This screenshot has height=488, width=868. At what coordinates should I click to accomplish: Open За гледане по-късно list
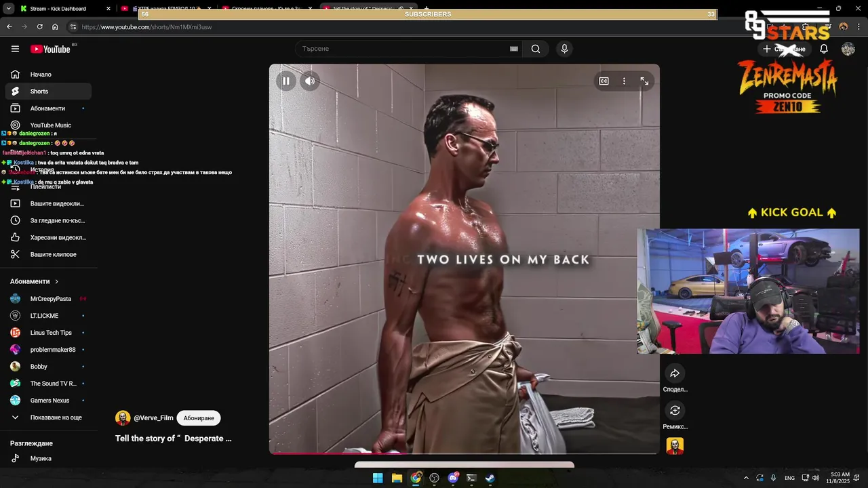(47, 220)
